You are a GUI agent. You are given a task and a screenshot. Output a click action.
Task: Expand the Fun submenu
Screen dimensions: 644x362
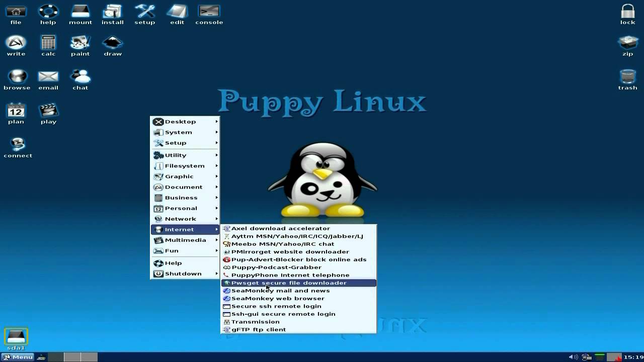185,250
